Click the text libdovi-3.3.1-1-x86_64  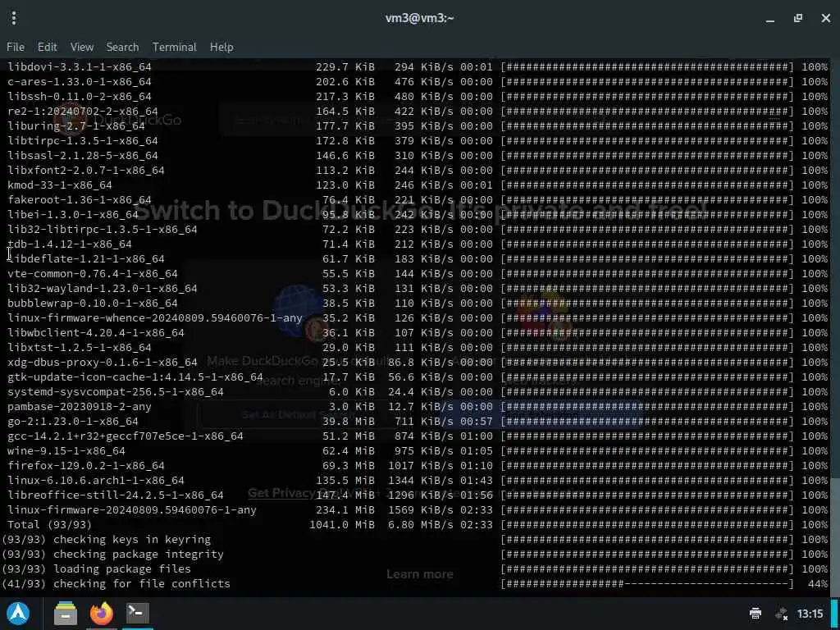[80, 67]
